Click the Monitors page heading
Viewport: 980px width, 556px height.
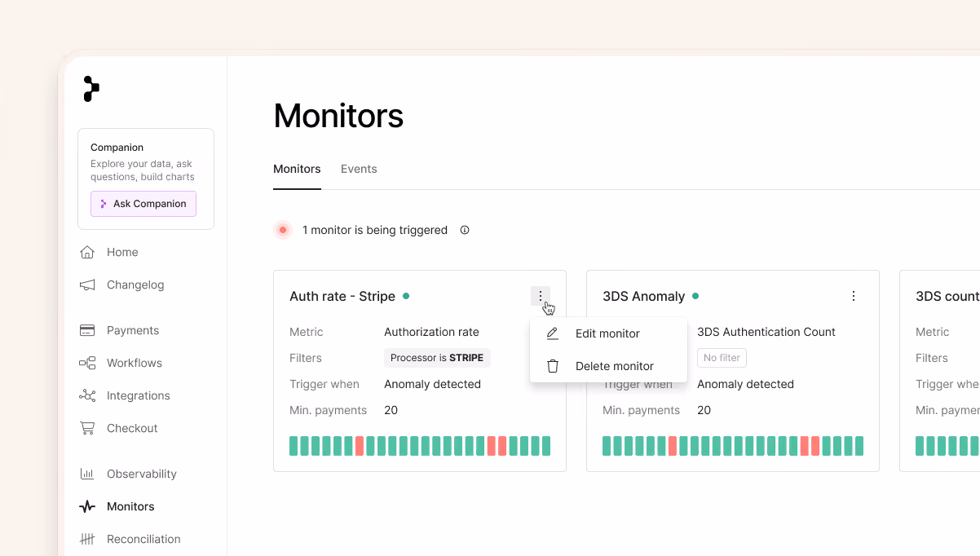pyautogui.click(x=338, y=116)
